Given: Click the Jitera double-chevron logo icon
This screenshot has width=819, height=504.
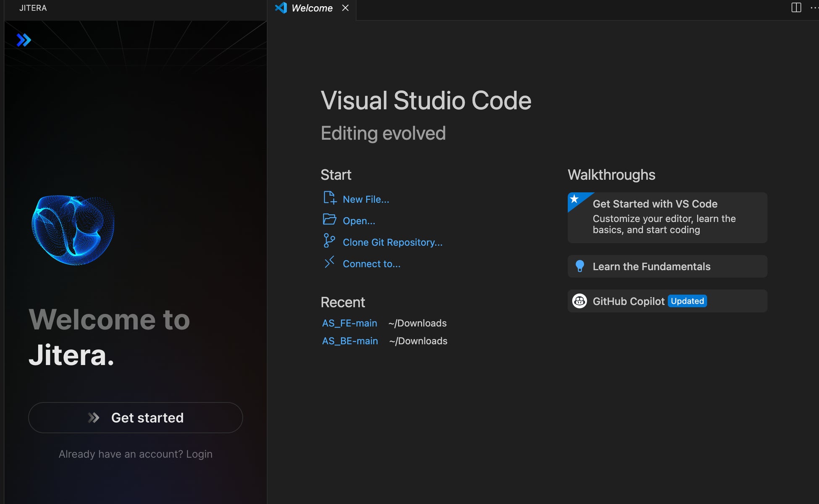Looking at the screenshot, I should [24, 40].
